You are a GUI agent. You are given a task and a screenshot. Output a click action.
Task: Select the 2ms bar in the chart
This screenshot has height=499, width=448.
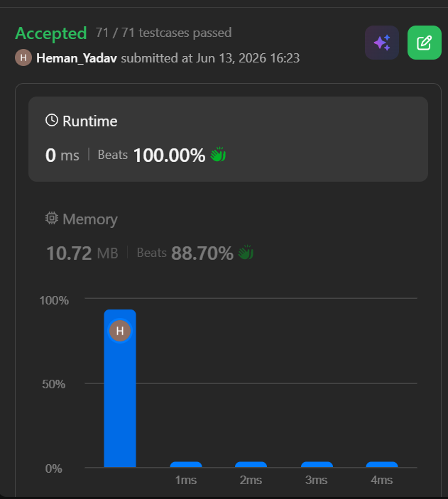(x=251, y=464)
